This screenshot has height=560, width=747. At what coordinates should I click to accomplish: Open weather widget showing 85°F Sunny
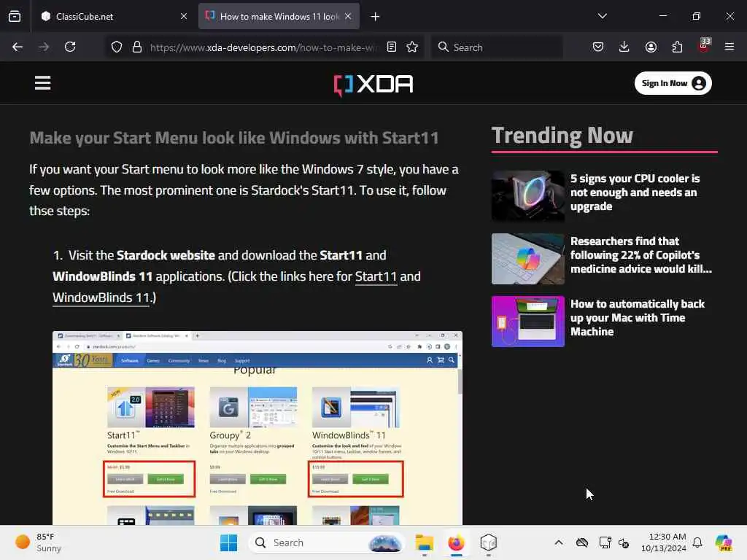tap(38, 542)
